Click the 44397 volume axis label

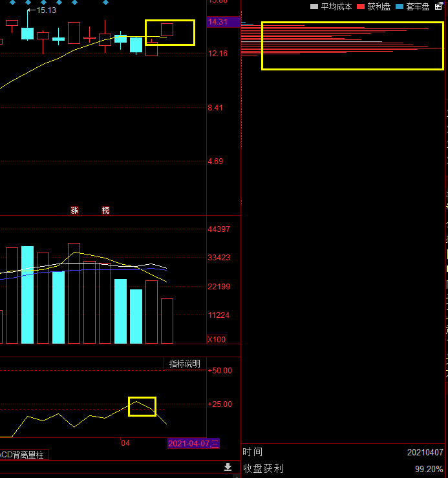point(219,229)
